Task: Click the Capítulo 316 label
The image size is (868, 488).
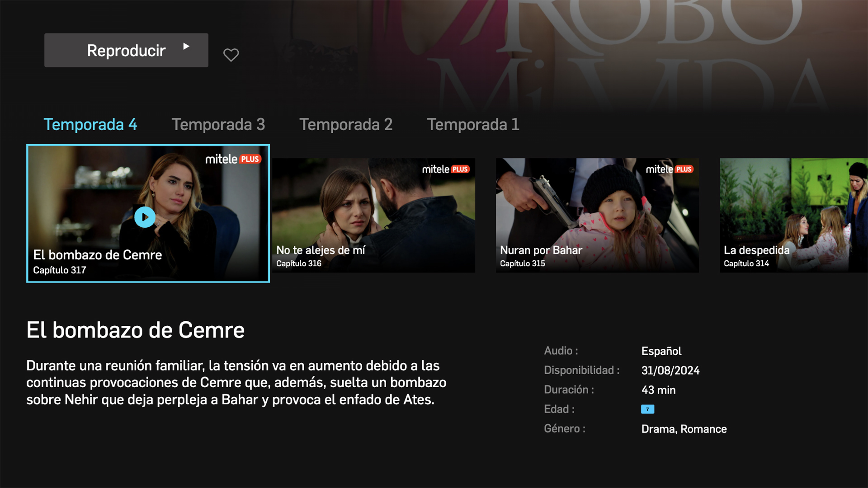Action: [298, 263]
